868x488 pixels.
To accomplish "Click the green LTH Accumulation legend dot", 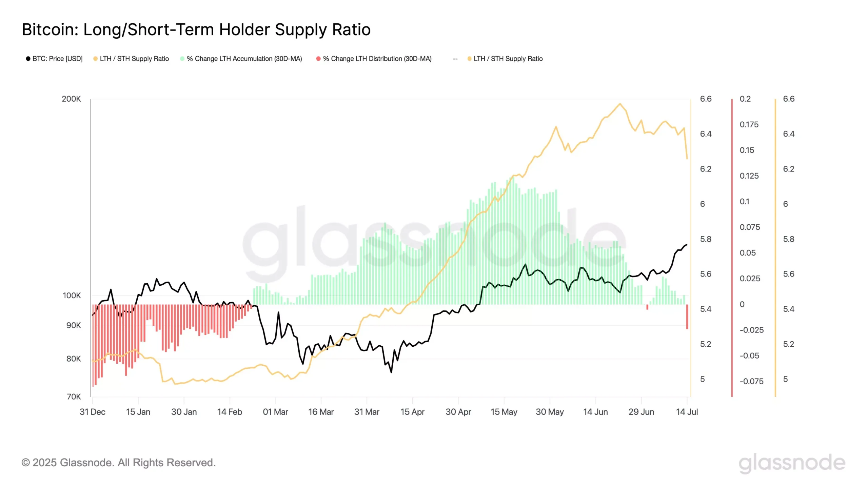I will [182, 59].
